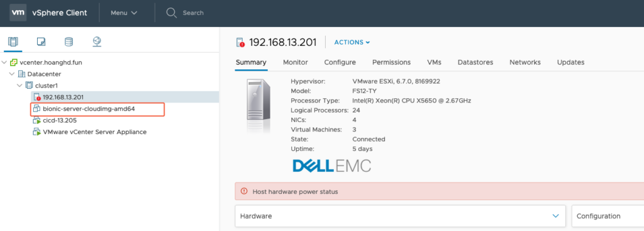Click the 5 days uptime value
This screenshot has width=644, height=231.
363,149
